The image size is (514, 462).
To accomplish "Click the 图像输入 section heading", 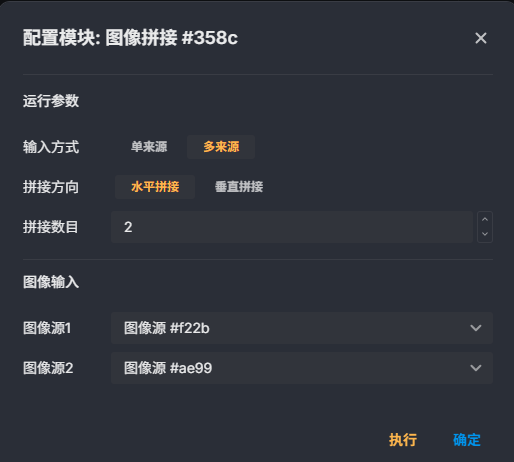I will tap(51, 282).
